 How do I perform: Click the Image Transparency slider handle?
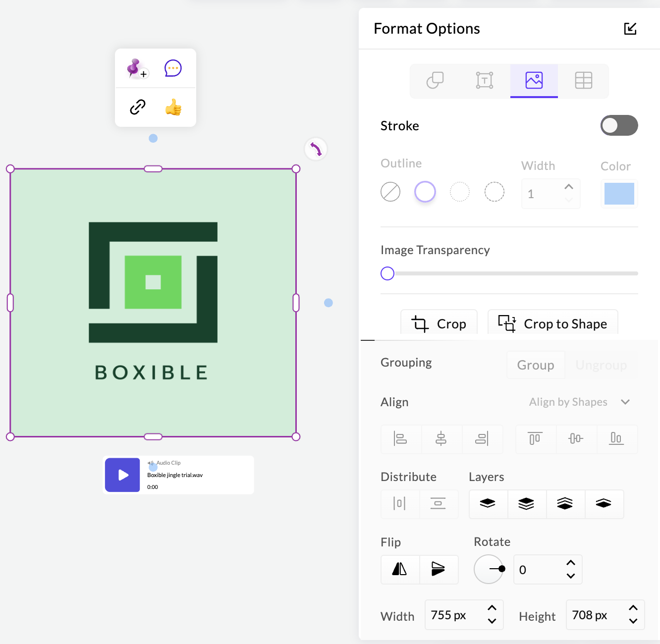tap(387, 273)
